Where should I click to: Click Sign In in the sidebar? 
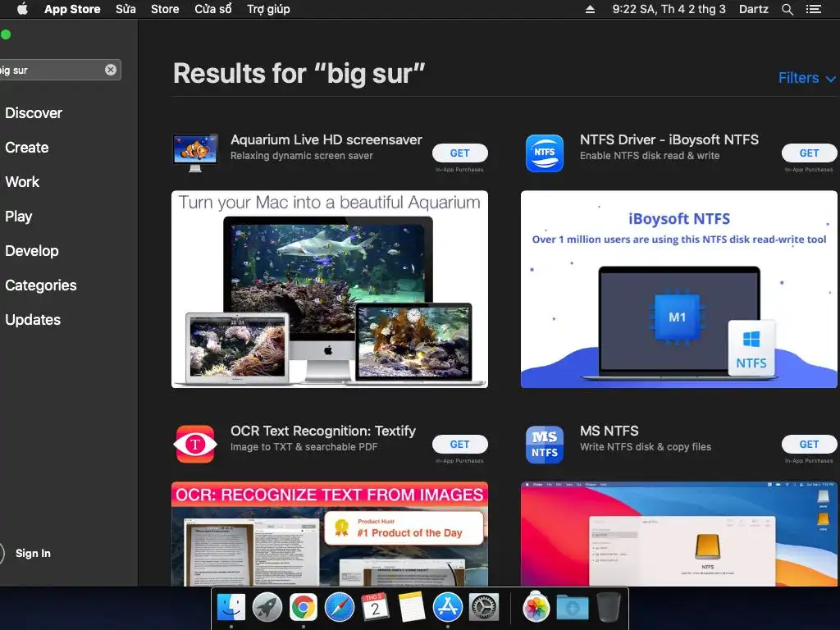pos(33,554)
